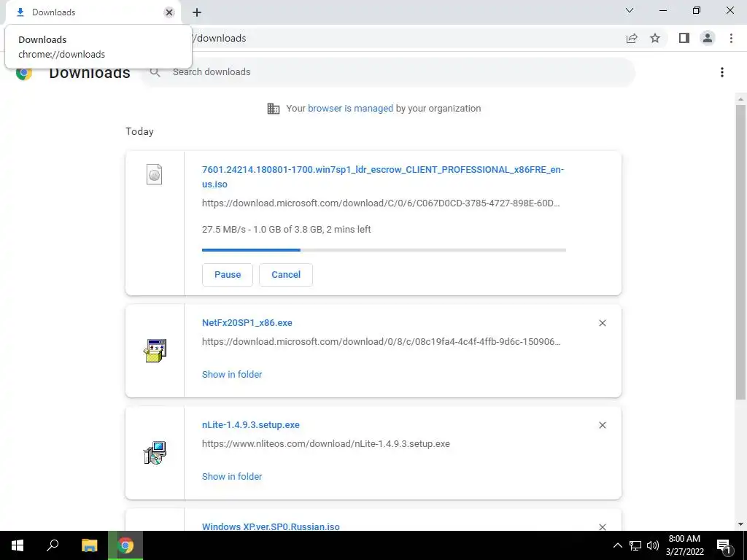Screen dimensions: 747x560
Task: Open the taskbar clock and date
Action: (x=684, y=545)
